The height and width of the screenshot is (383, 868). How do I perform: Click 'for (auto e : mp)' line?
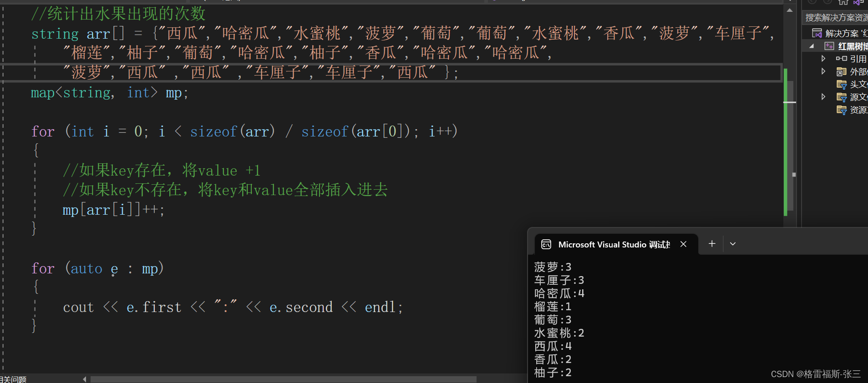click(97, 268)
